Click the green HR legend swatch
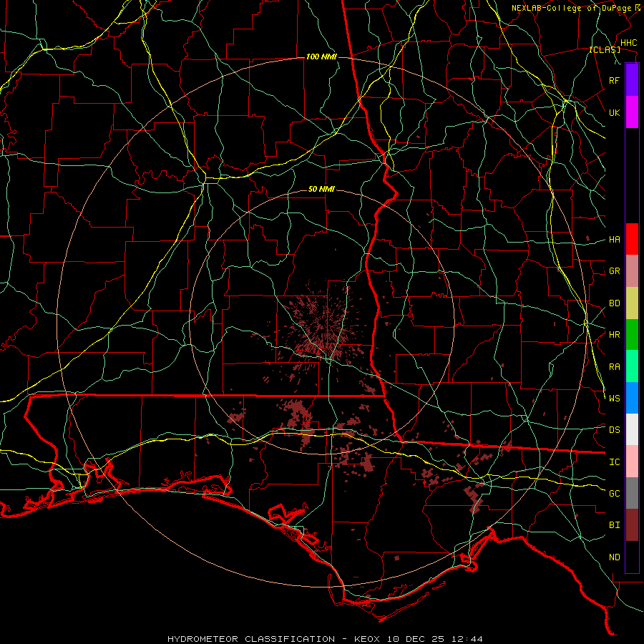This screenshot has width=644, height=644. [x=632, y=335]
